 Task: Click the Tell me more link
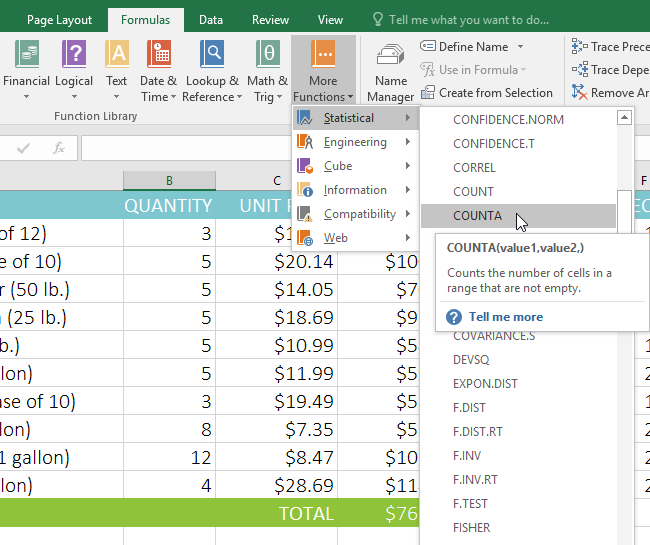505,317
